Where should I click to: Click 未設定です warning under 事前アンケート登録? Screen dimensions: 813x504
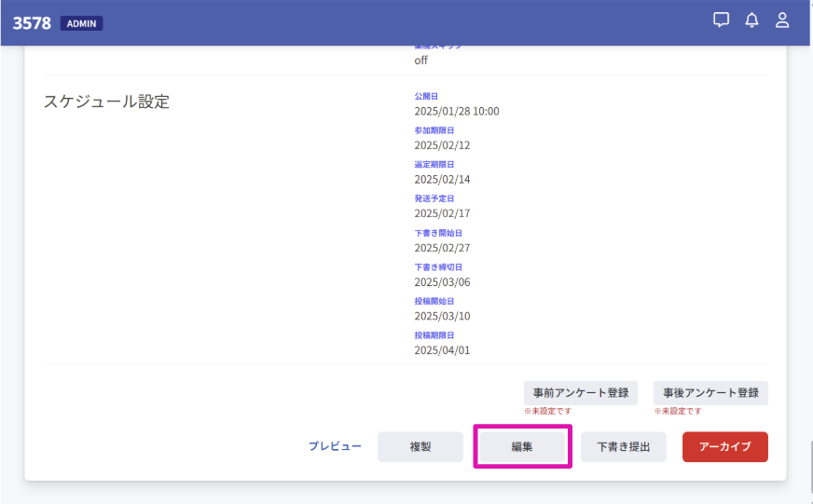point(547,411)
